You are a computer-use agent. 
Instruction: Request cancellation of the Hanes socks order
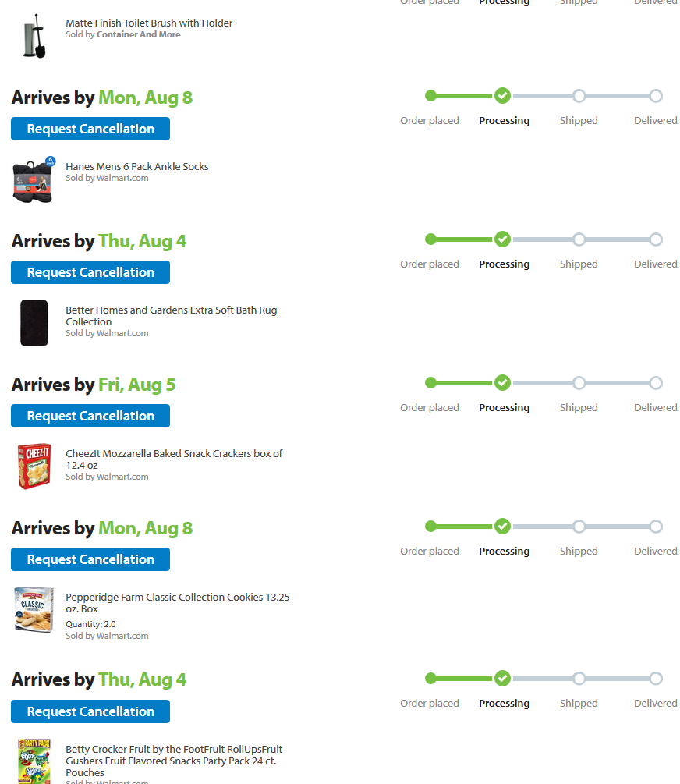(x=90, y=129)
